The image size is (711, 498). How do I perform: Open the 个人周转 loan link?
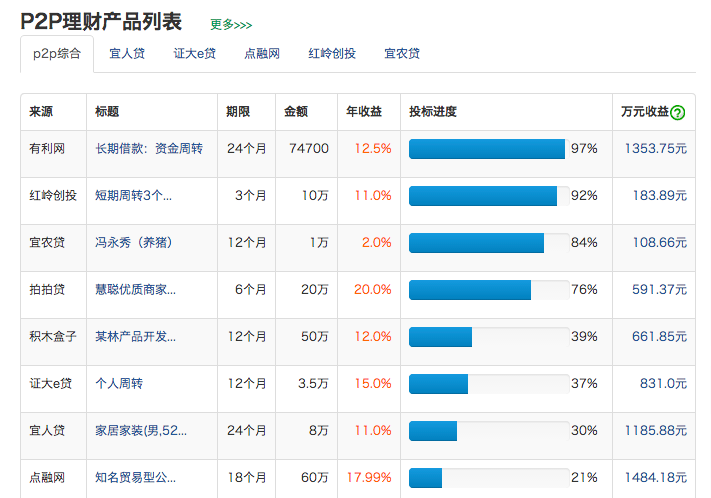tap(119, 384)
